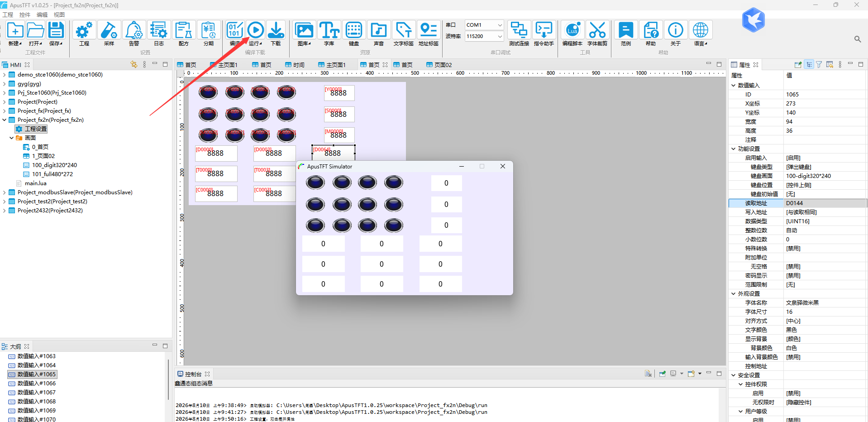Open the 告警 alarm settings

tap(134, 34)
